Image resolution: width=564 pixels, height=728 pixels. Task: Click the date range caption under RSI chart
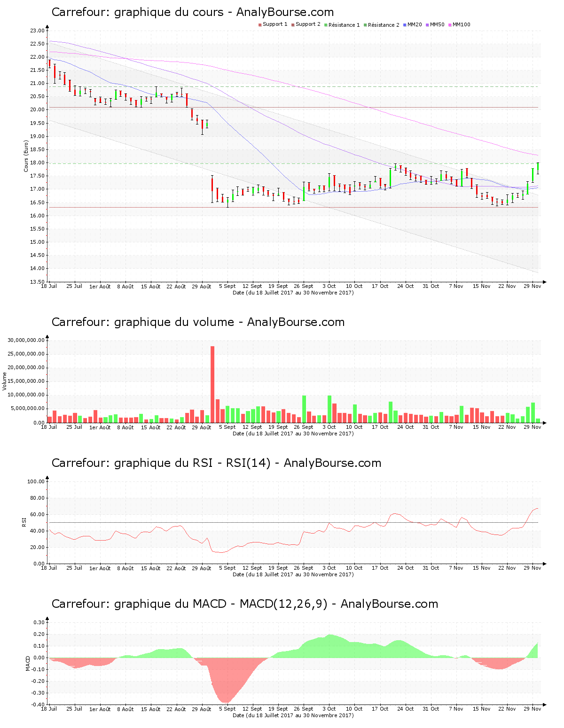click(293, 574)
